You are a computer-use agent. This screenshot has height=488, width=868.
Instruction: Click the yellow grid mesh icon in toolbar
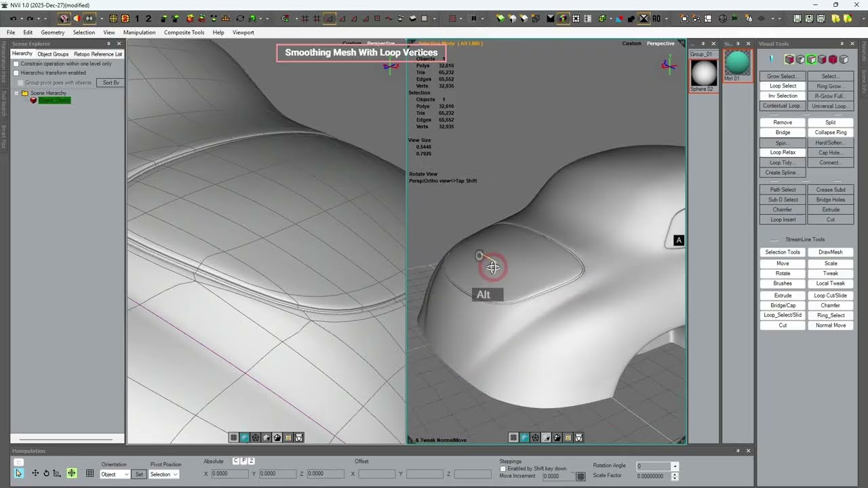tap(113, 19)
